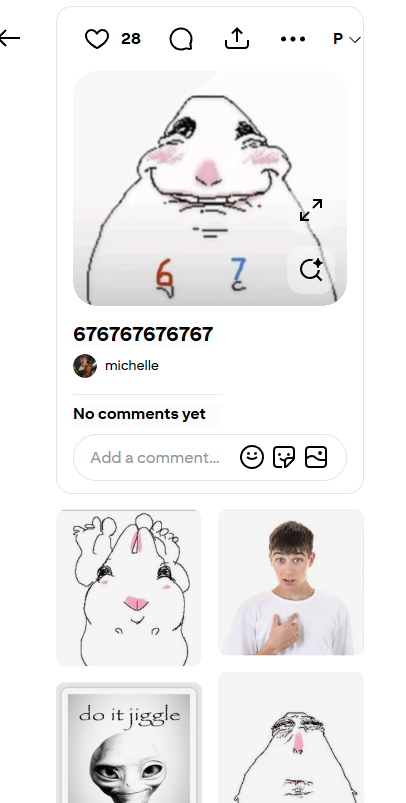Open the sticker picker icon
This screenshot has width=406, height=803.
point(284,457)
